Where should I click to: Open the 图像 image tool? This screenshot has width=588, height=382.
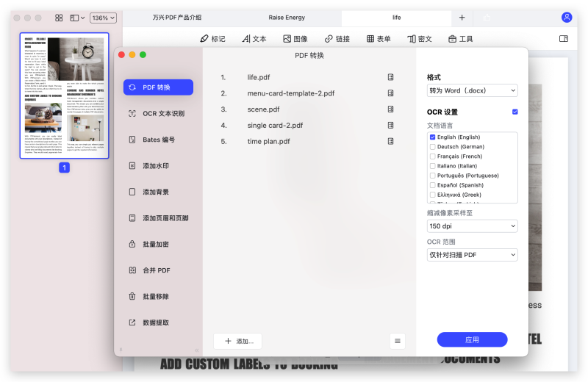pyautogui.click(x=295, y=39)
